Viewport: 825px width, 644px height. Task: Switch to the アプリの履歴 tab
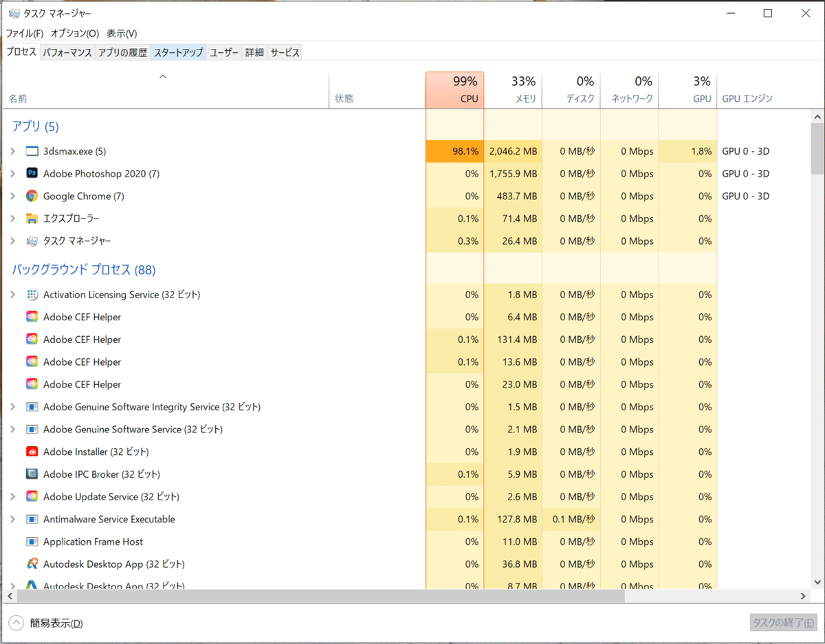coord(122,52)
